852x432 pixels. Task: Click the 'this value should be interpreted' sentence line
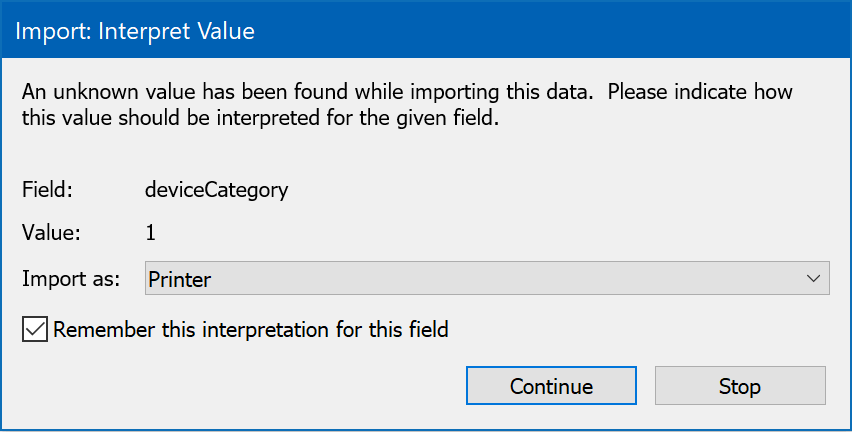tap(260, 117)
